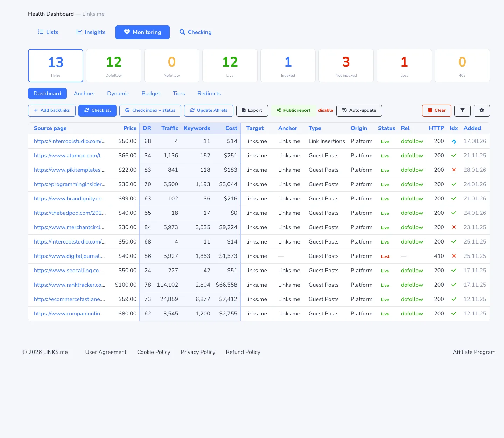Open the Public report button
The height and width of the screenshot is (438, 504).
293,110
